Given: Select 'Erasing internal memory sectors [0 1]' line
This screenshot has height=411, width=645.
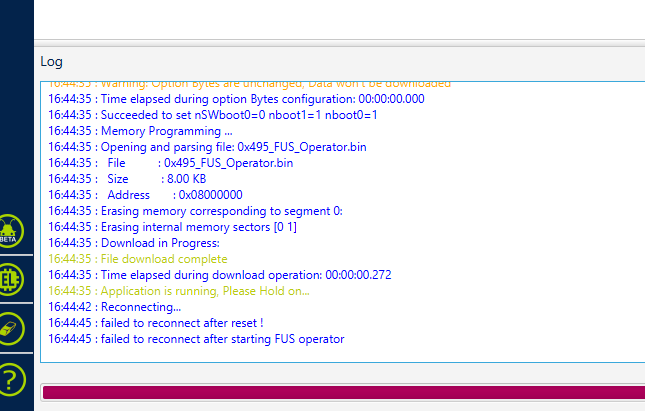Looking at the screenshot, I should (x=172, y=227).
